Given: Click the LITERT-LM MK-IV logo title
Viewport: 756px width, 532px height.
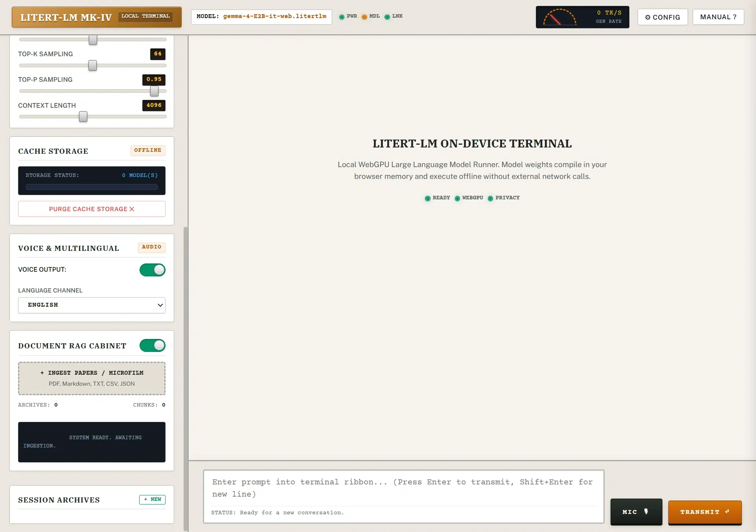Looking at the screenshot, I should click(66, 17).
